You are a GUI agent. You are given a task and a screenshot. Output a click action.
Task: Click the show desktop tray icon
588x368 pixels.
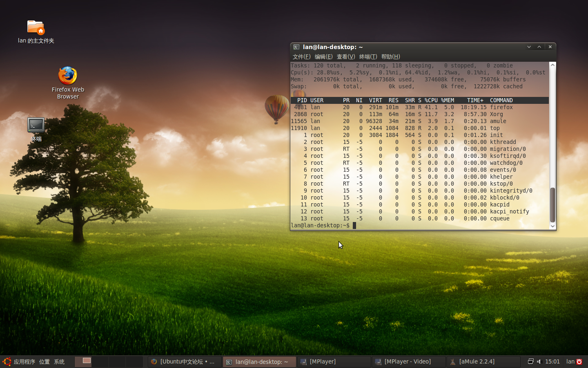(x=530, y=361)
